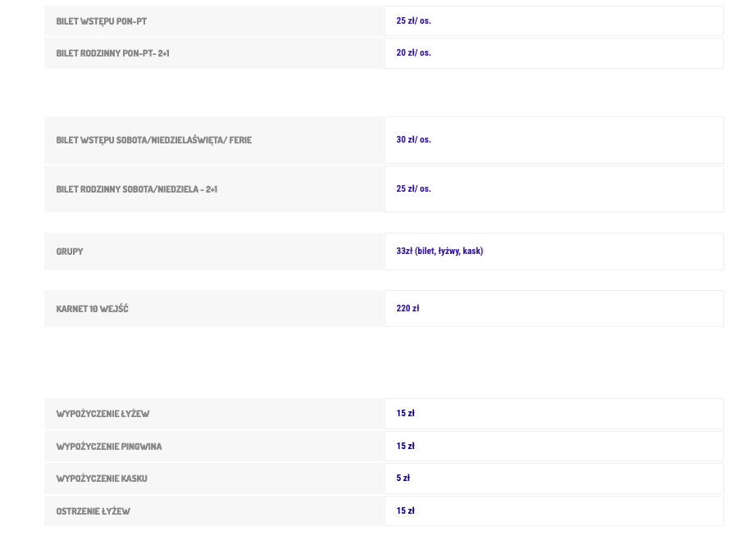The image size is (756, 540).
Task: Select the '30 zł/ os.' weekend price
Action: point(413,140)
